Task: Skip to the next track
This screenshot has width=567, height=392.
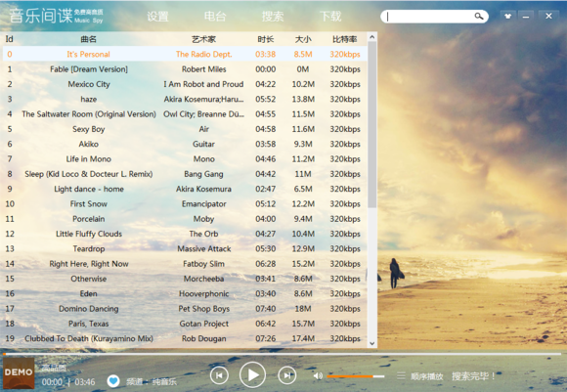Action: pos(287,375)
